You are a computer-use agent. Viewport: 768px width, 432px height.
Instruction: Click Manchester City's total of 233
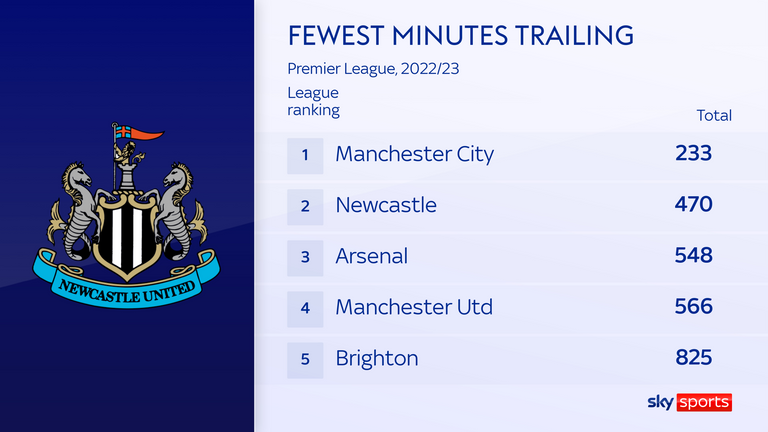click(694, 153)
